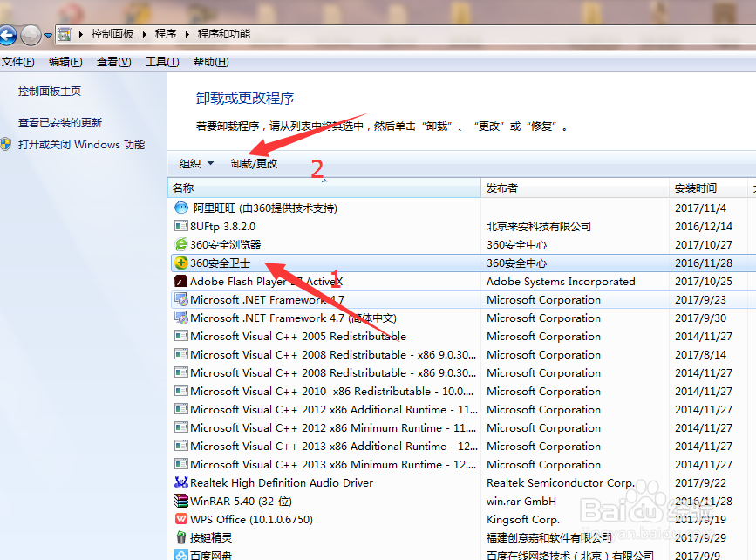Click the Microsoft .NET Framework 4.7 icon
Image resolution: width=756 pixels, height=560 pixels.
(x=181, y=299)
